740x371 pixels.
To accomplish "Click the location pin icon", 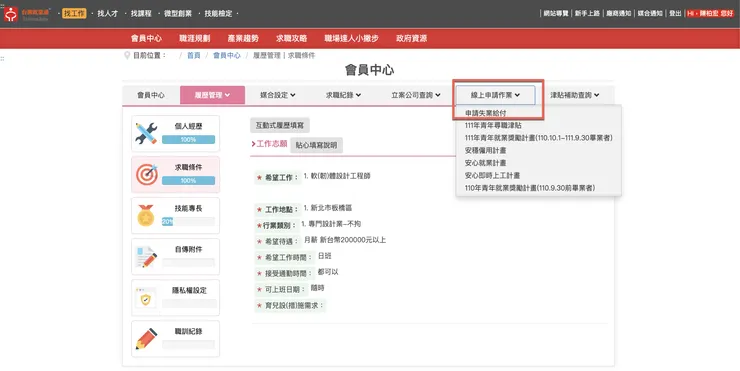I will tap(126, 55).
